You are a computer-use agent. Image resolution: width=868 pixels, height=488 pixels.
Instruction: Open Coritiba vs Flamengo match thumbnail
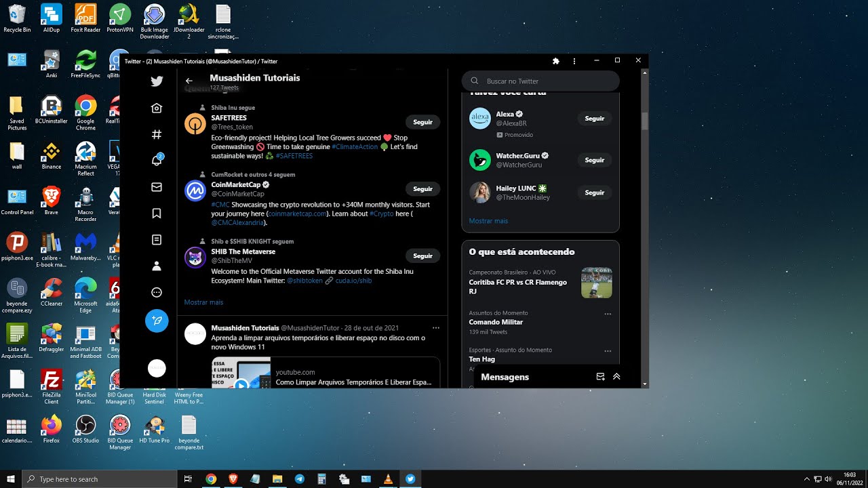coord(597,283)
